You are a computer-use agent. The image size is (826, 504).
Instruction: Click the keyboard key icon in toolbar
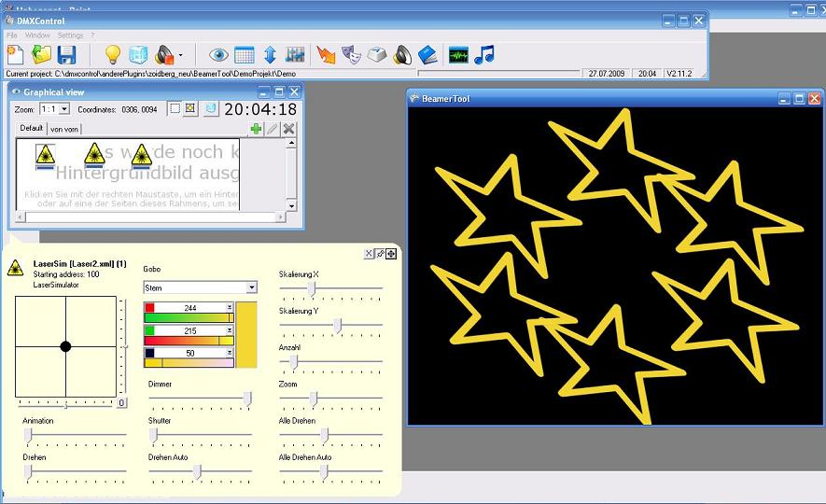pyautogui.click(x=376, y=54)
